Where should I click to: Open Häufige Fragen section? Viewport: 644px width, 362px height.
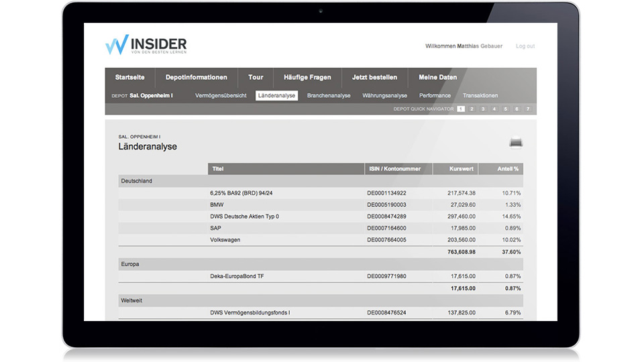click(x=307, y=77)
